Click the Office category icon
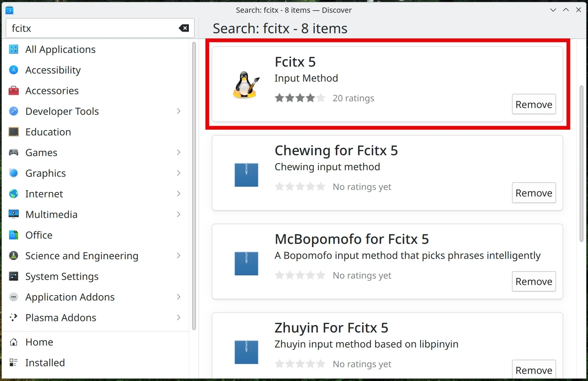 tap(13, 235)
